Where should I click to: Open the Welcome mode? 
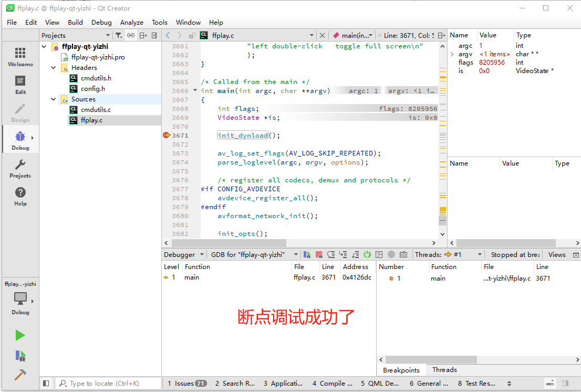click(x=20, y=57)
